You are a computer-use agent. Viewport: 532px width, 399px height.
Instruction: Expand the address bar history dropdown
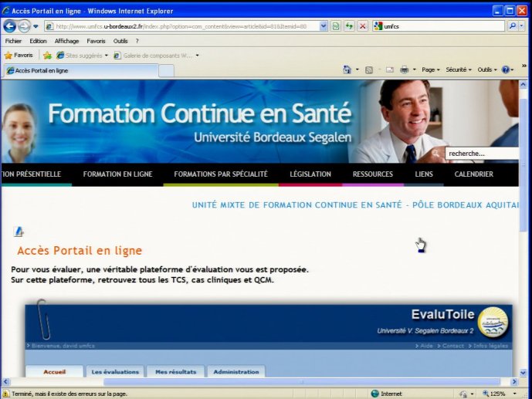[324, 26]
